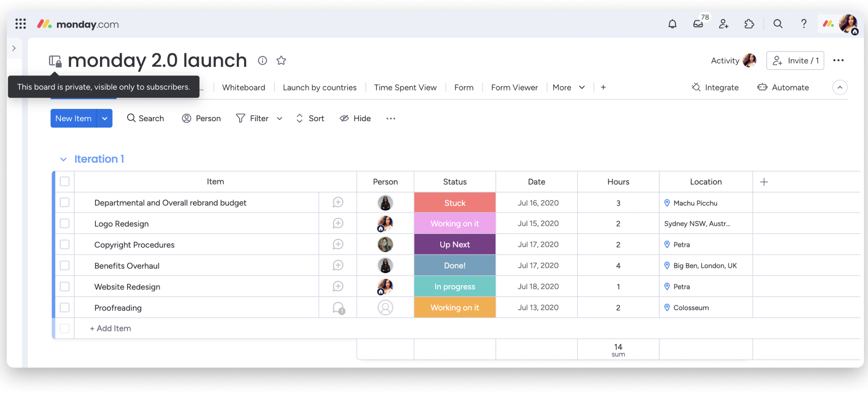
Task: Filter items by Person
Action: pyautogui.click(x=201, y=118)
